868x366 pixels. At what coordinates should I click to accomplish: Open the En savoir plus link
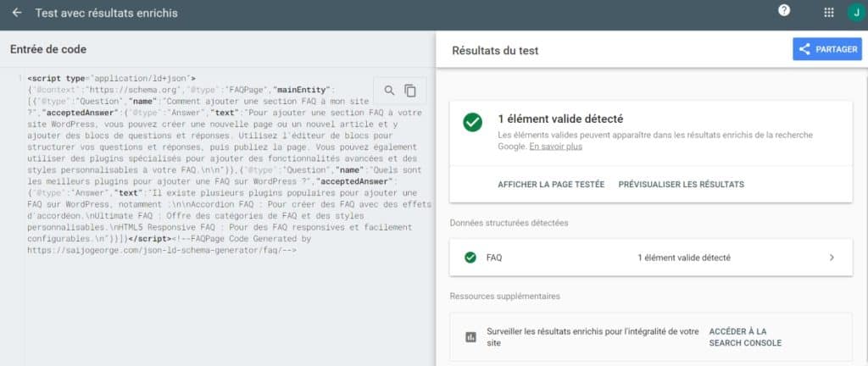(x=555, y=147)
